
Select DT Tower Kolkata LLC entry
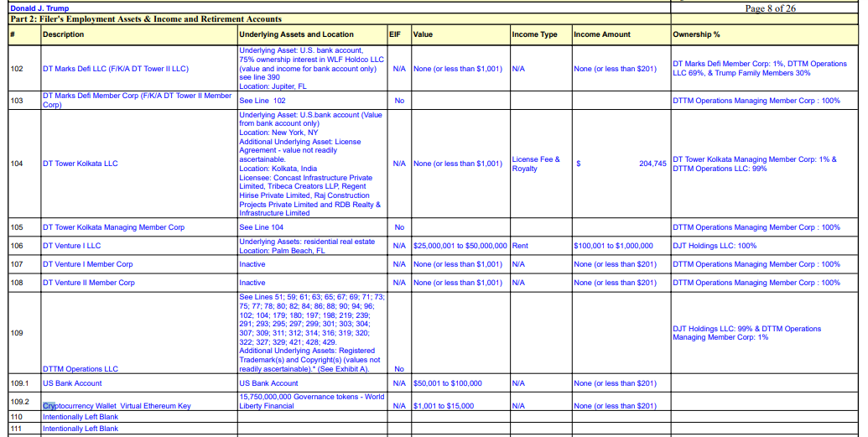pos(81,164)
